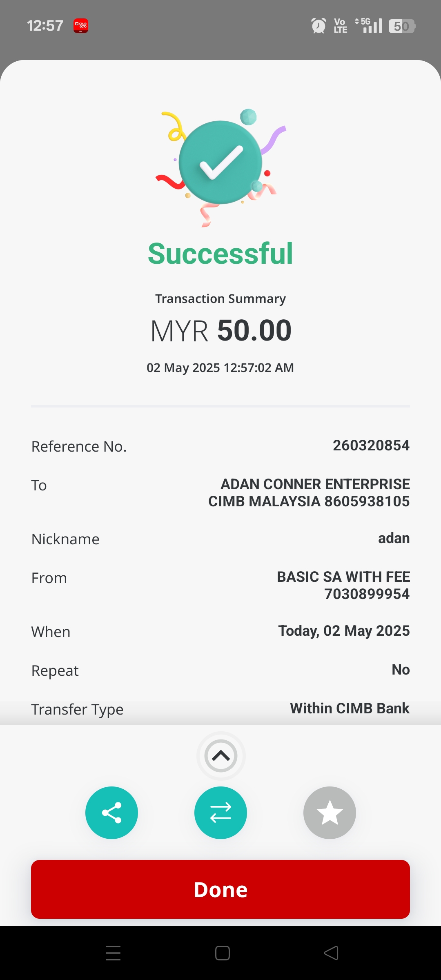This screenshot has width=441, height=980.
Task: Tap the MYR 50.00 amount
Action: pyautogui.click(x=220, y=330)
